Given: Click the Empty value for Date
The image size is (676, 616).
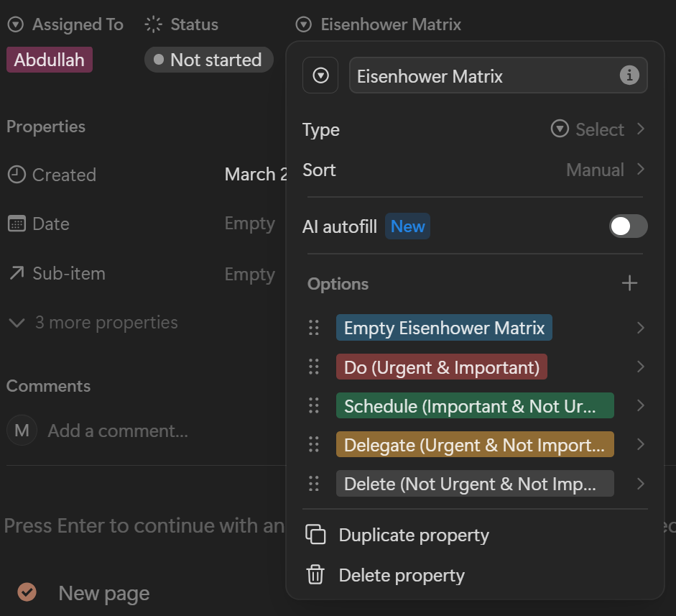Looking at the screenshot, I should coord(249,224).
